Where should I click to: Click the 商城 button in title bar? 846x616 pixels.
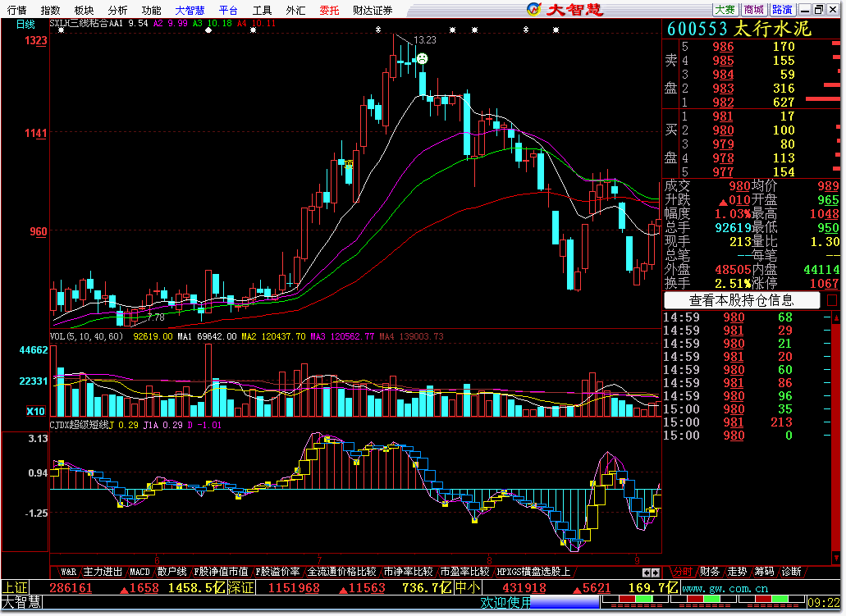click(754, 10)
